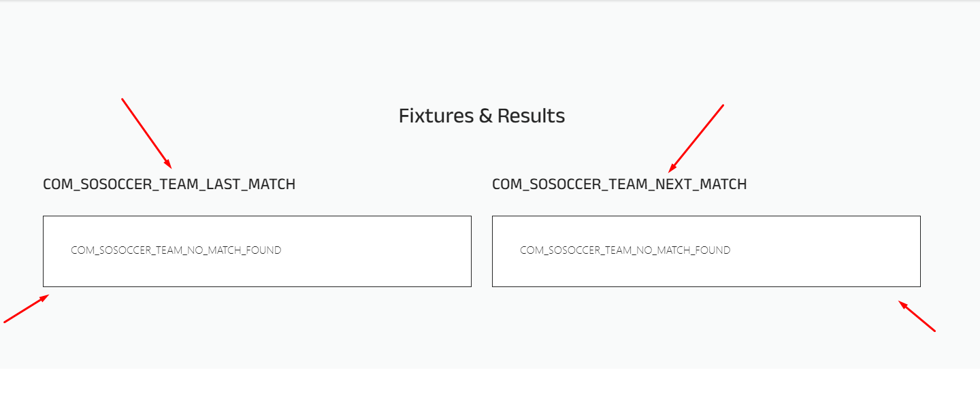Click the white strip below the gray section
Image resolution: width=980 pixels, height=398 pixels.
[490, 384]
